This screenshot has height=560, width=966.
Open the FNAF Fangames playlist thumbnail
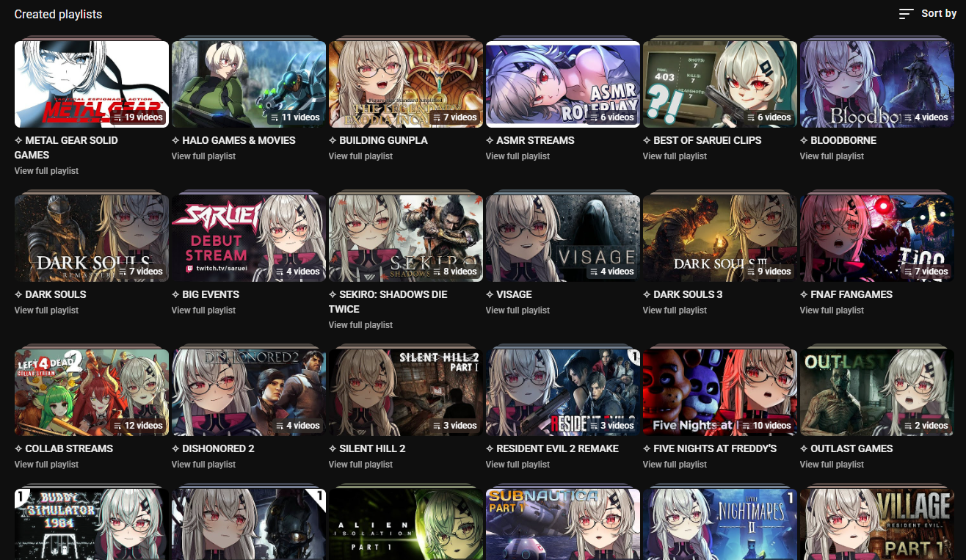tap(877, 239)
